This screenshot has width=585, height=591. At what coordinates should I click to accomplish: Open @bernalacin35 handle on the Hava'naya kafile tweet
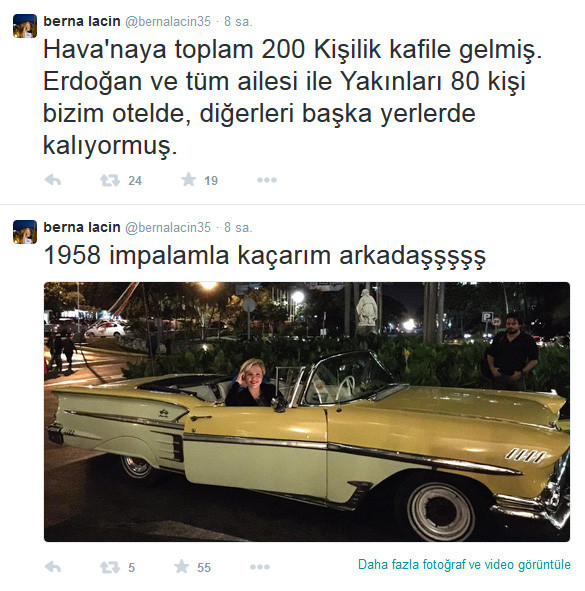click(x=168, y=21)
